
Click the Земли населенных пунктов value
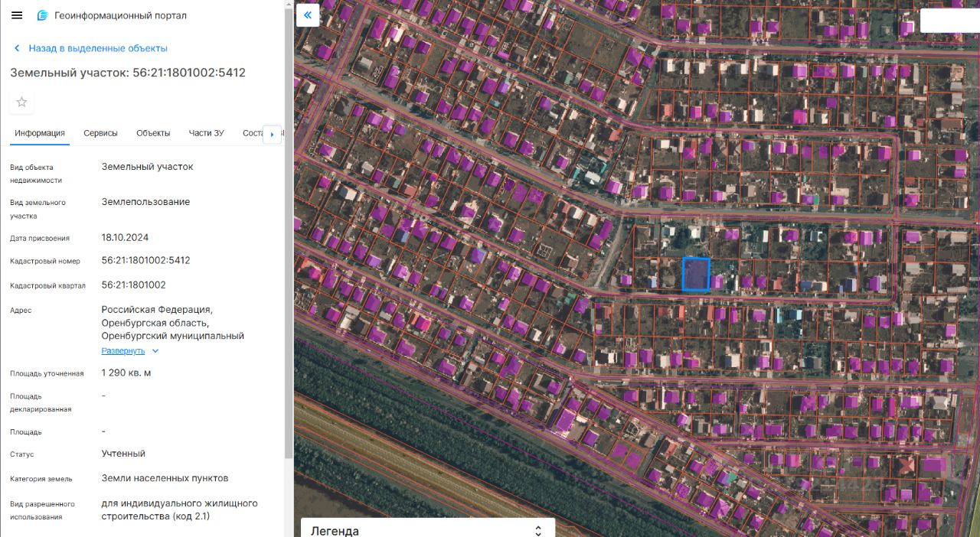[165, 478]
